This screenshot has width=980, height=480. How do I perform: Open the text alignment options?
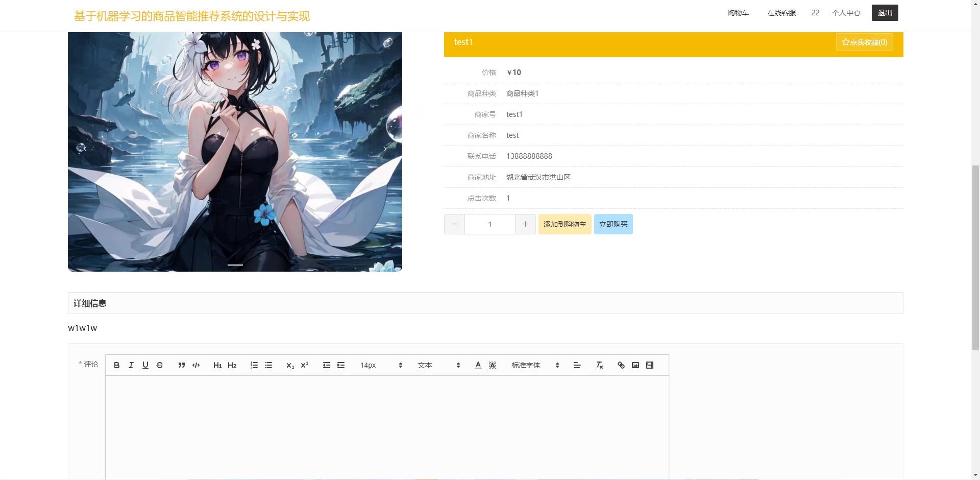click(577, 365)
